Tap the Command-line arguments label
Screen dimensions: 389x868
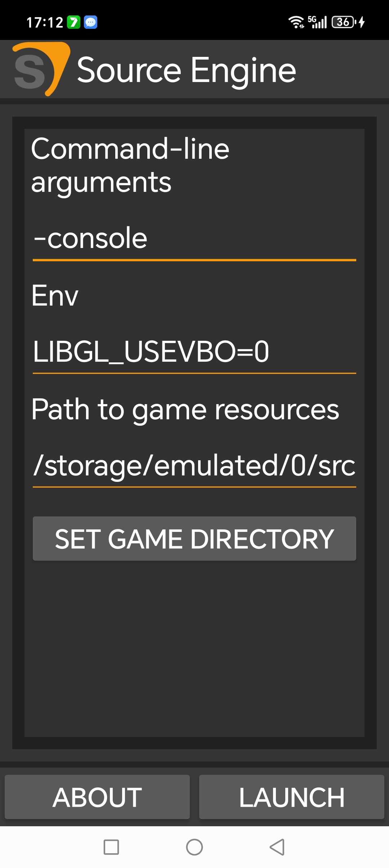click(x=130, y=165)
